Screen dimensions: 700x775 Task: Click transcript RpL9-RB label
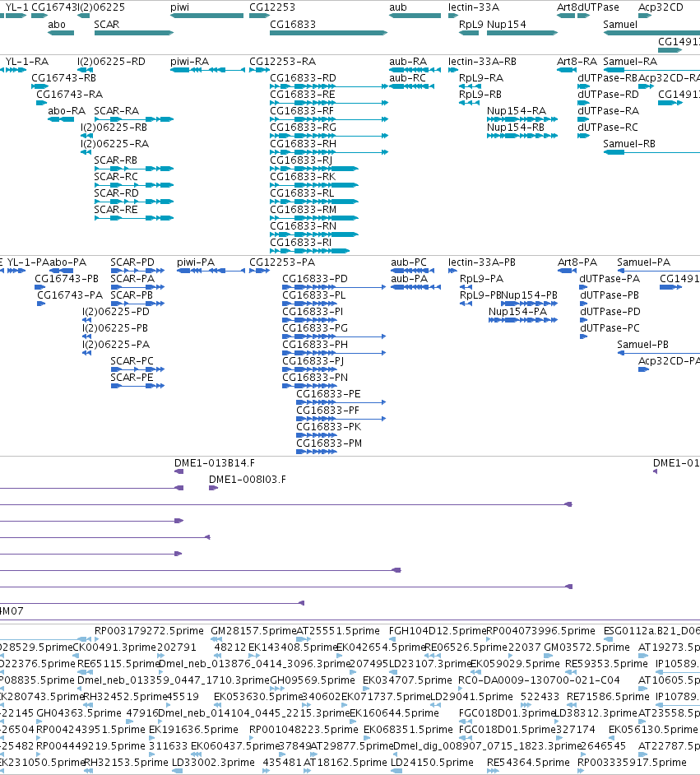tap(480, 95)
